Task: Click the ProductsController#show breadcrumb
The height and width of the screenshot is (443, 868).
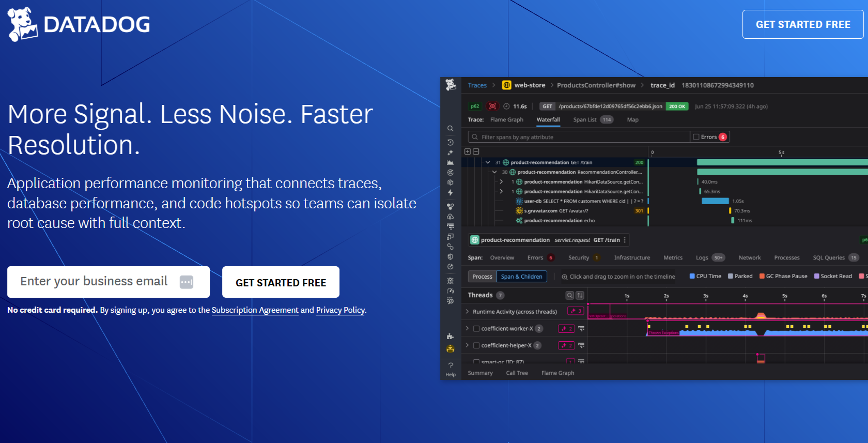Action: coord(596,85)
